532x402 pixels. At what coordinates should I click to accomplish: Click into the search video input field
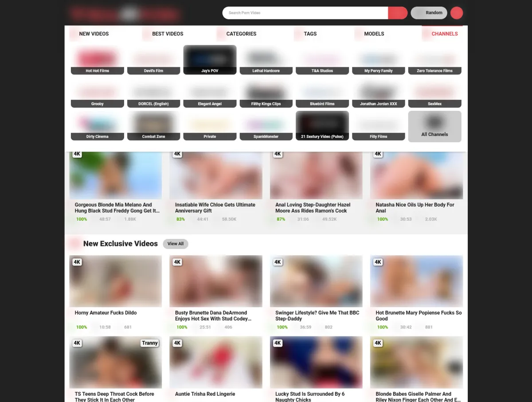coord(306,13)
